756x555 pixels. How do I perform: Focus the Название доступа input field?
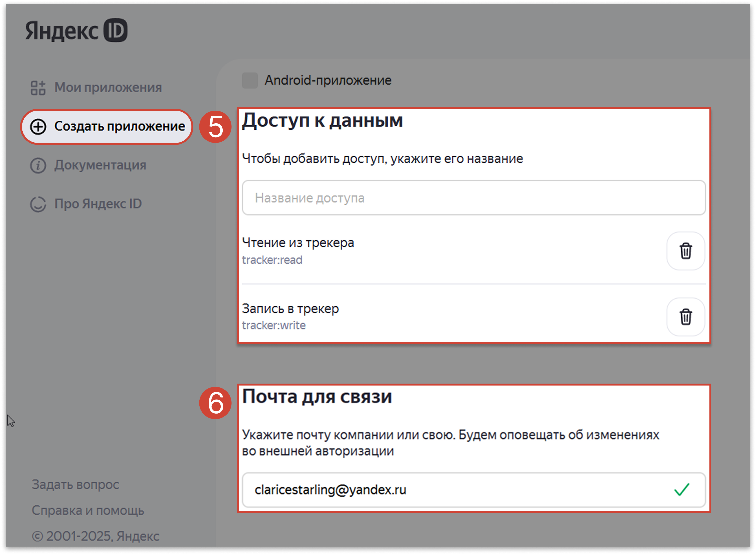pyautogui.click(x=474, y=198)
